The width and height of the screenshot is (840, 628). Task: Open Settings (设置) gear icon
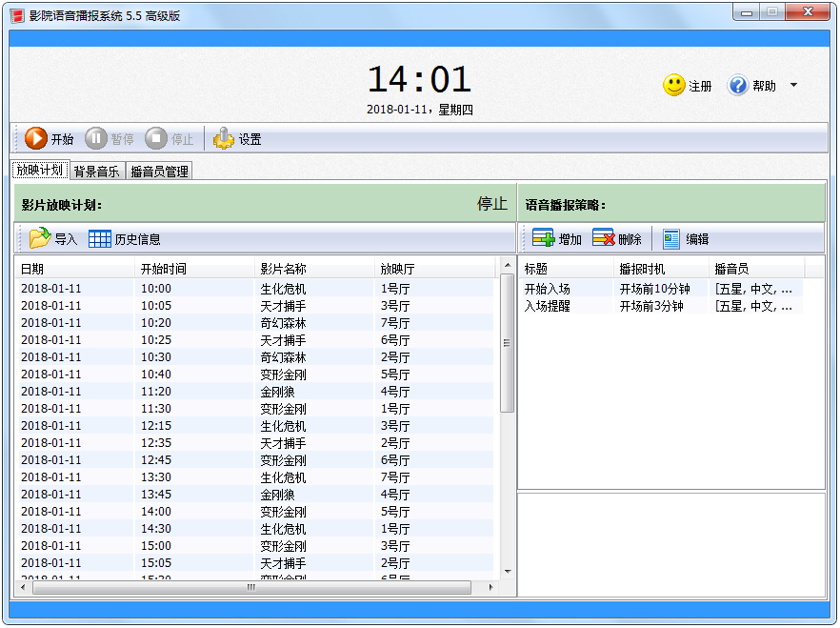pos(224,139)
